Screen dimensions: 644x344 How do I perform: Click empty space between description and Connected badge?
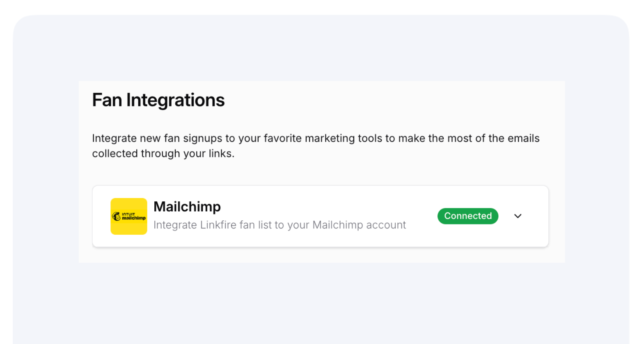click(422, 217)
